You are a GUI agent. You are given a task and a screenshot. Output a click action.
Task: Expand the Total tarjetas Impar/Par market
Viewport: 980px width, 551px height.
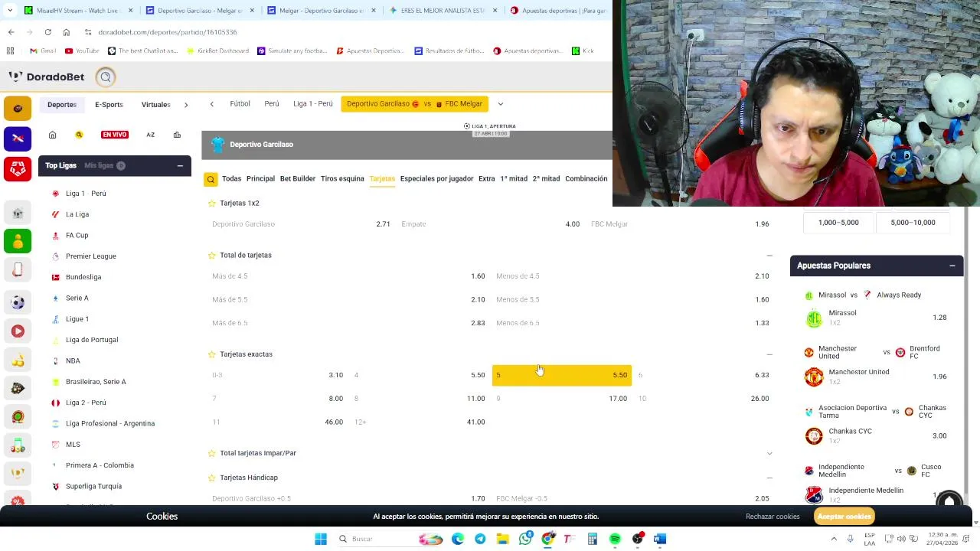(769, 453)
